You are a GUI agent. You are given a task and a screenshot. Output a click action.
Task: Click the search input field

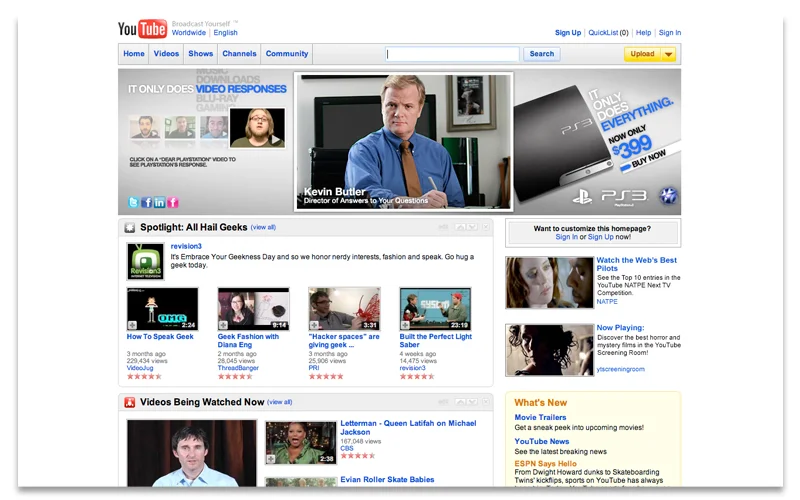coord(453,54)
